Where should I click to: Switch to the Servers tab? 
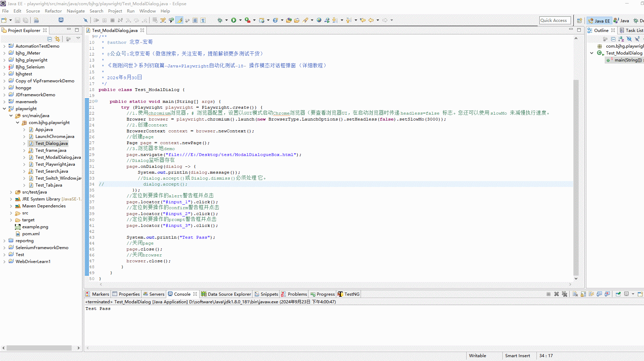154,294
